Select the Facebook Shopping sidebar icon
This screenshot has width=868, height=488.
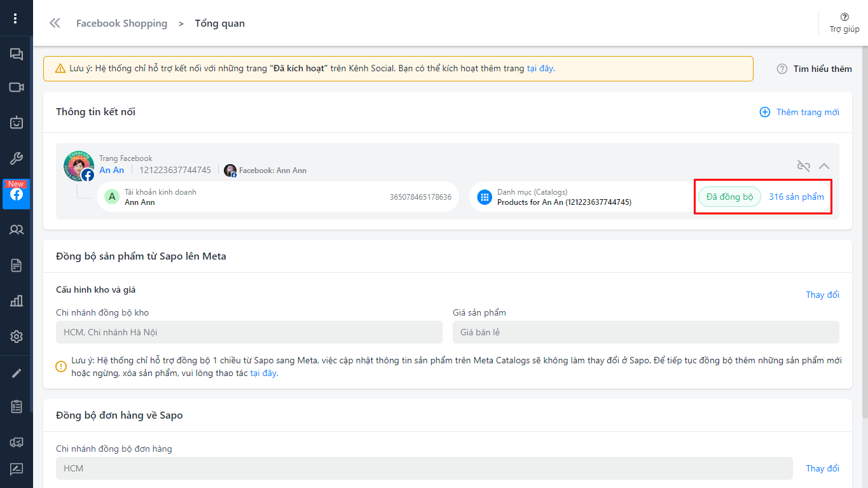(x=17, y=194)
